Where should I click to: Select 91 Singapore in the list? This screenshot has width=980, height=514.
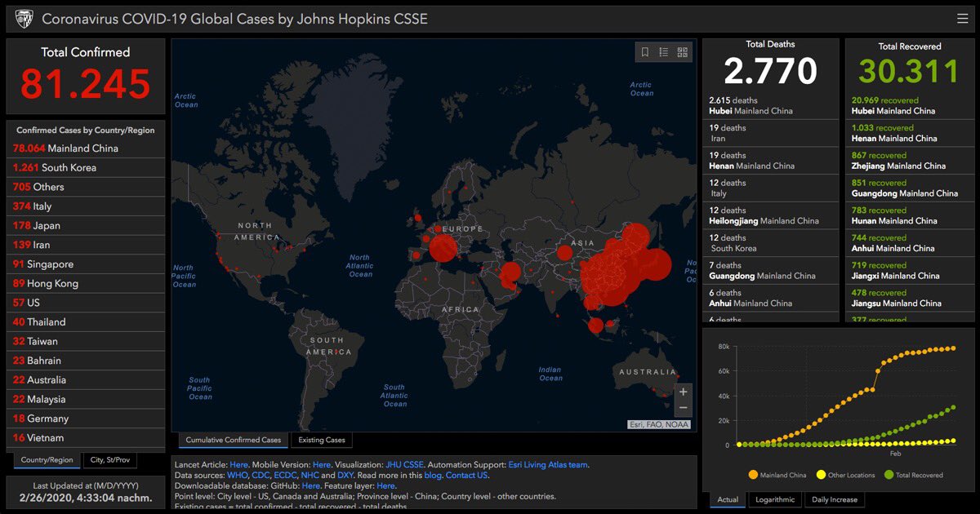pyautogui.click(x=86, y=264)
